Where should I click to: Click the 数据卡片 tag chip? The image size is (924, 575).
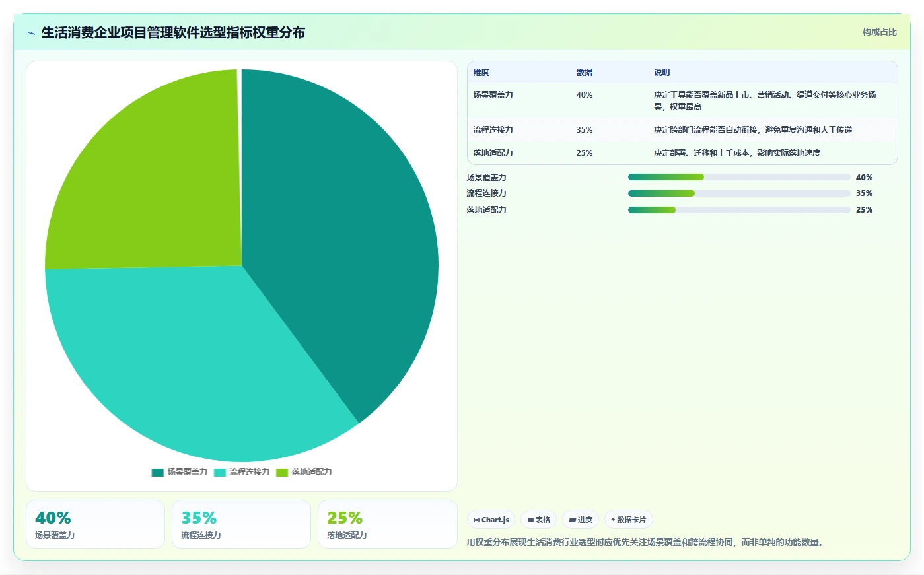(629, 520)
